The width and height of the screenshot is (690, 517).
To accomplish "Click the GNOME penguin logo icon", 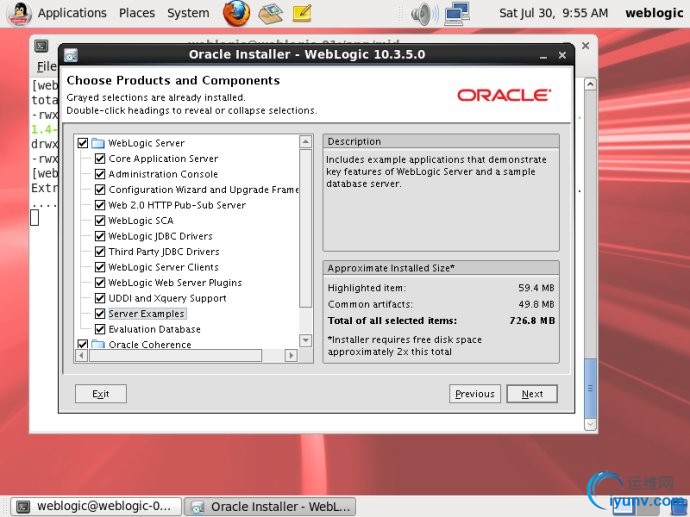I will click(19, 14).
